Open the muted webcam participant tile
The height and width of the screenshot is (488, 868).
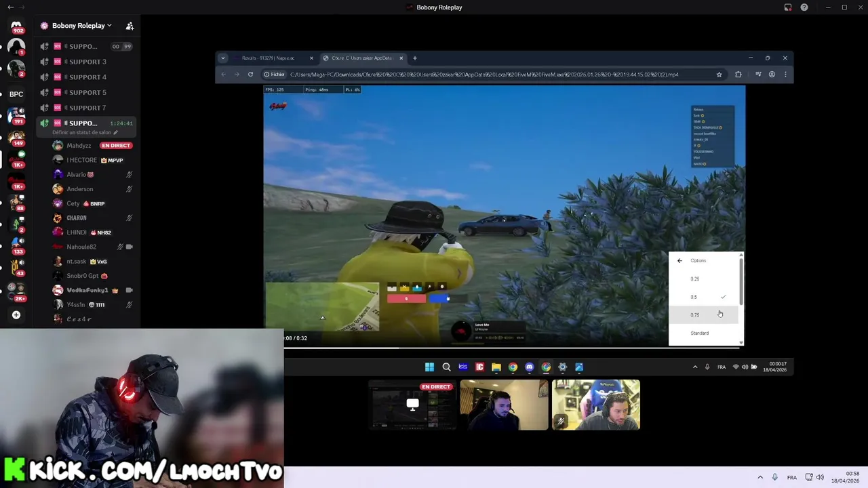point(596,405)
